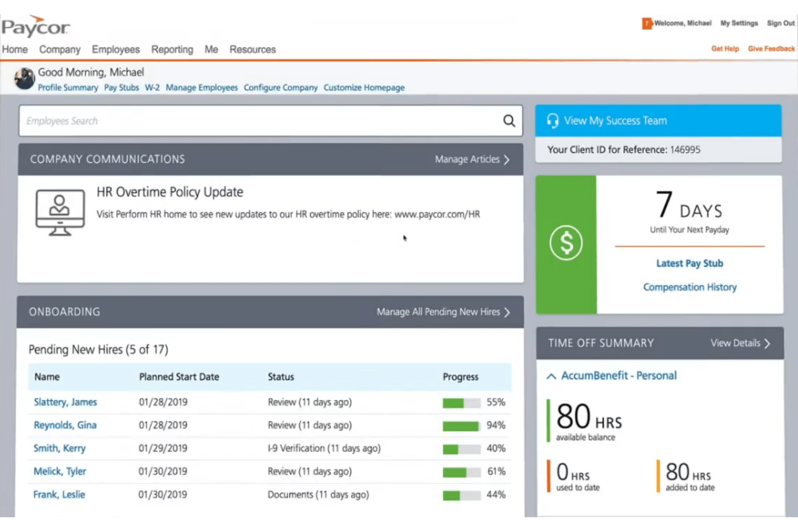Viewport: 798px width, 532px height.
Task: Click the Paycor logo
Action: [36, 26]
